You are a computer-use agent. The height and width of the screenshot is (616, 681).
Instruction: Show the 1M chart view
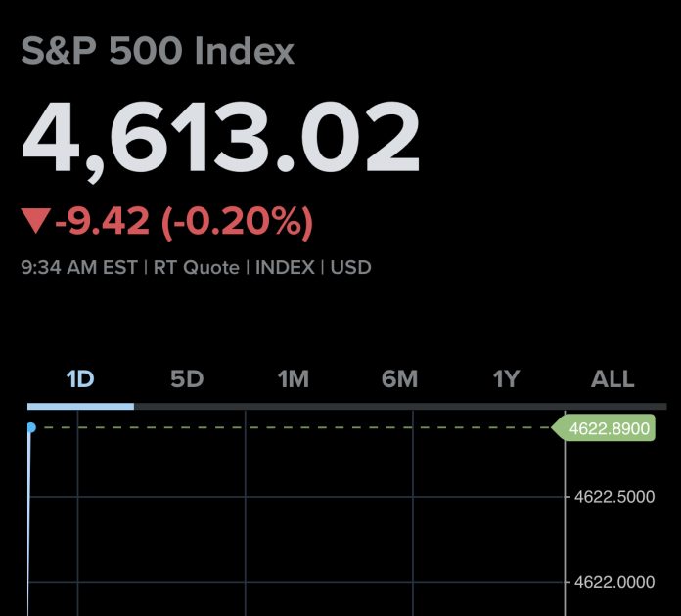293,379
